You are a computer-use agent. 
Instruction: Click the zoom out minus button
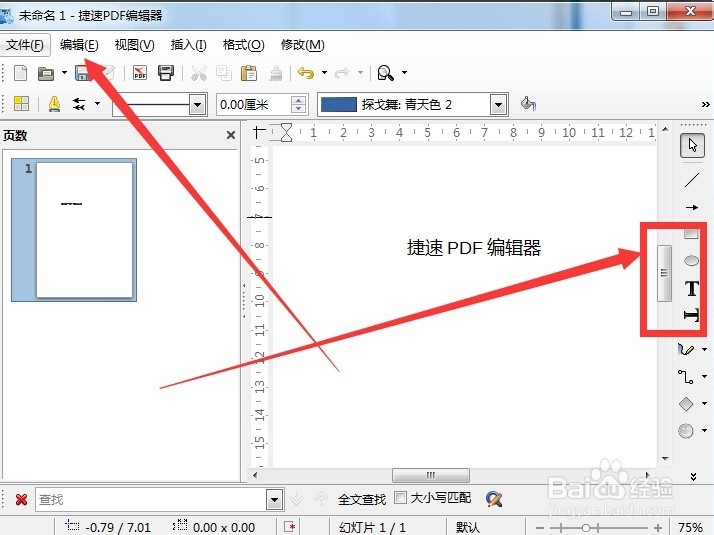541,528
